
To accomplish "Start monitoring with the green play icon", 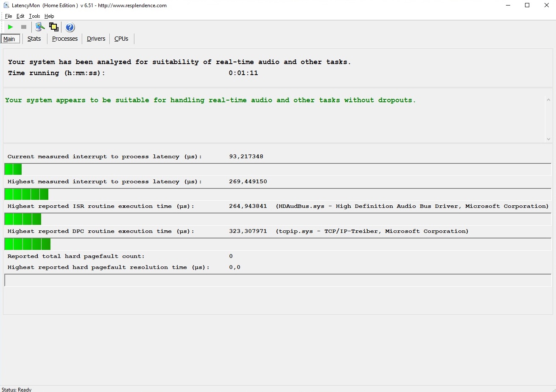I will click(x=11, y=27).
